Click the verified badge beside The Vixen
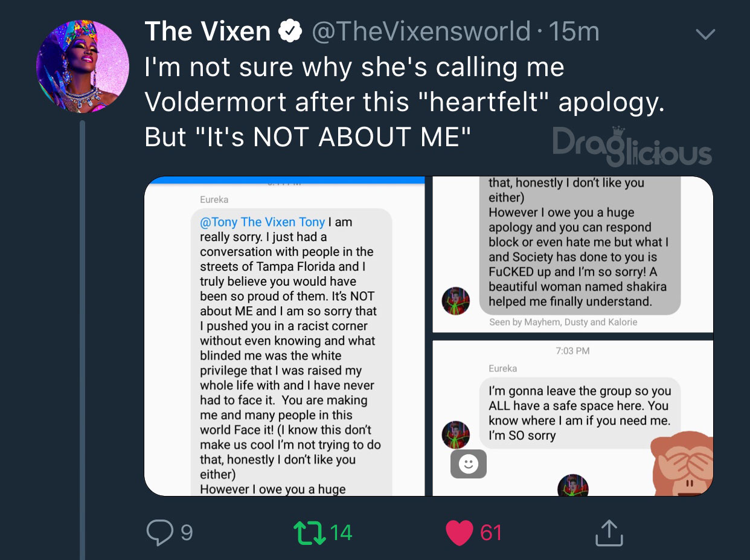 point(290,31)
